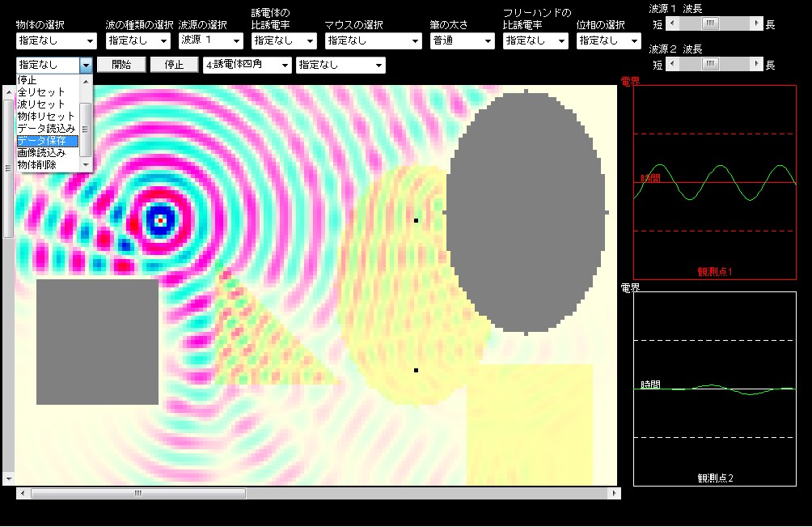Click upper black observation point marker
The image size is (812, 527).
416,220
